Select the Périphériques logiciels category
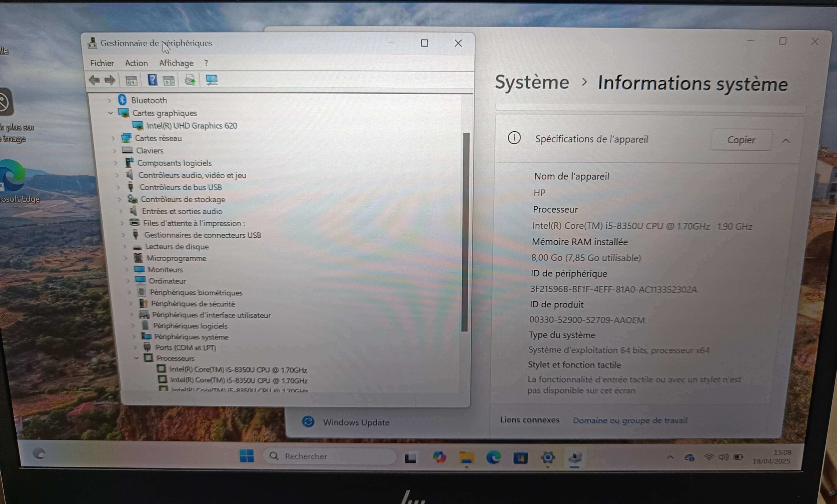 coord(190,326)
